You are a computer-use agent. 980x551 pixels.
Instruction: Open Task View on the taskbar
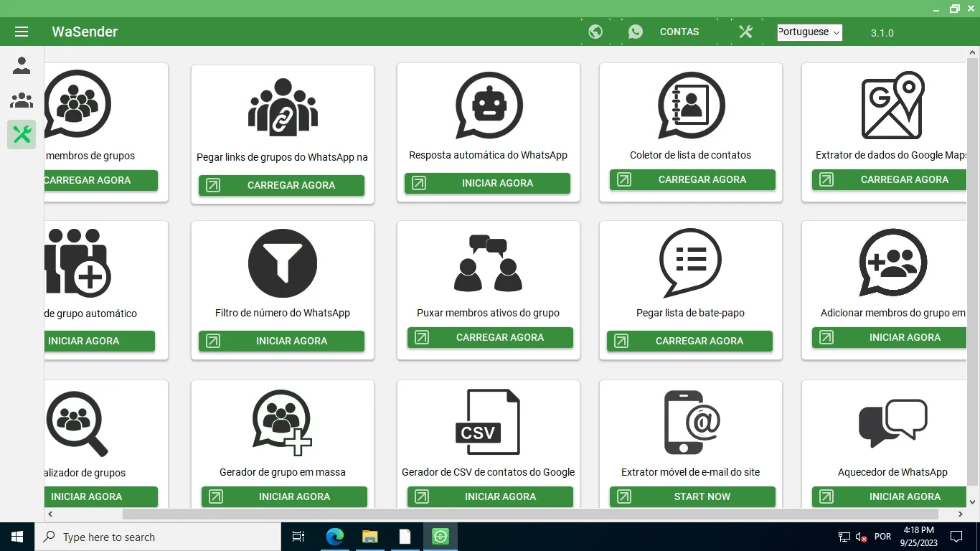(298, 537)
